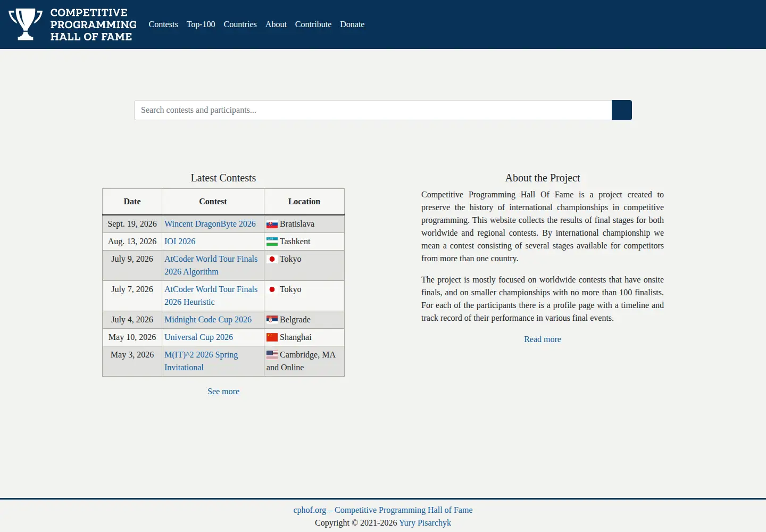The image size is (766, 532).
Task: Open AtCoder World Tour Finals 2026 Heuristic
Action: tap(211, 296)
